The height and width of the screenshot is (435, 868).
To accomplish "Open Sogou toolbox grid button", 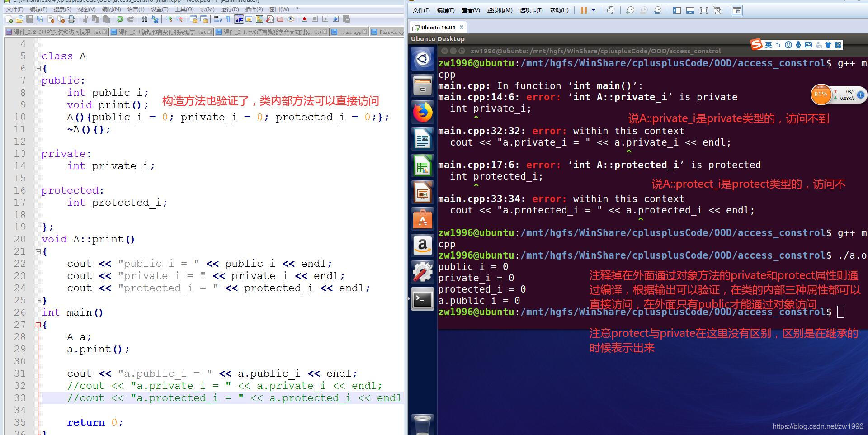I will pyautogui.click(x=838, y=45).
